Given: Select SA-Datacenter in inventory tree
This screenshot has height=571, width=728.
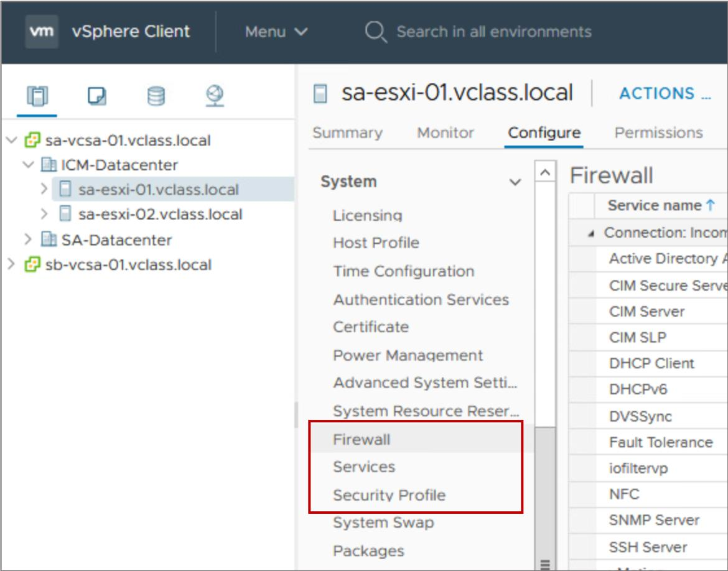Looking at the screenshot, I should 116,239.
